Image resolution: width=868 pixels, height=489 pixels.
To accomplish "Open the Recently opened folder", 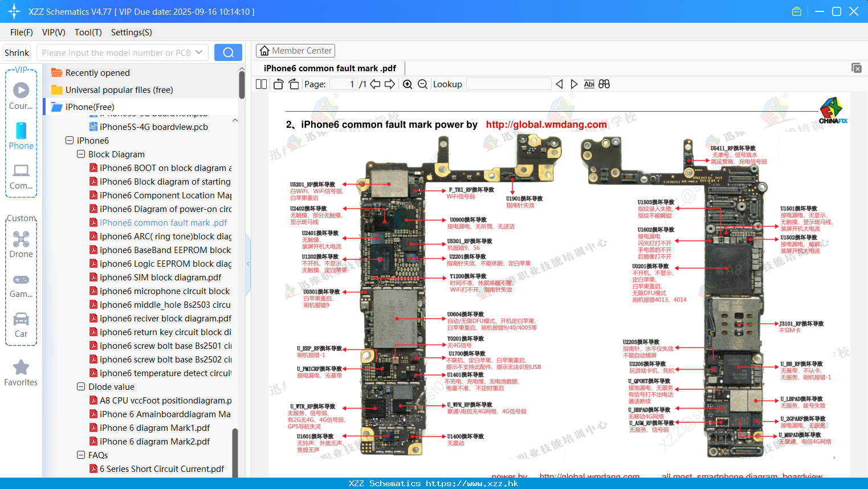I will pyautogui.click(x=91, y=73).
